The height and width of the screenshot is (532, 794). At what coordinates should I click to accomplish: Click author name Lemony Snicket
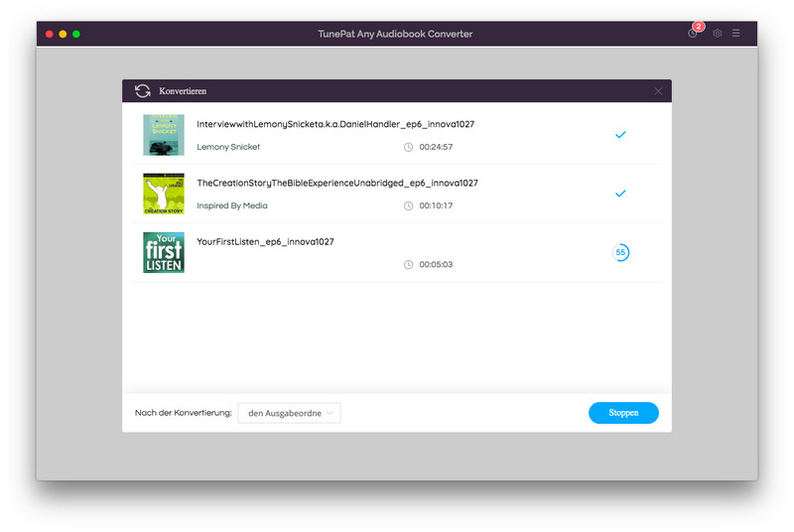[228, 147]
